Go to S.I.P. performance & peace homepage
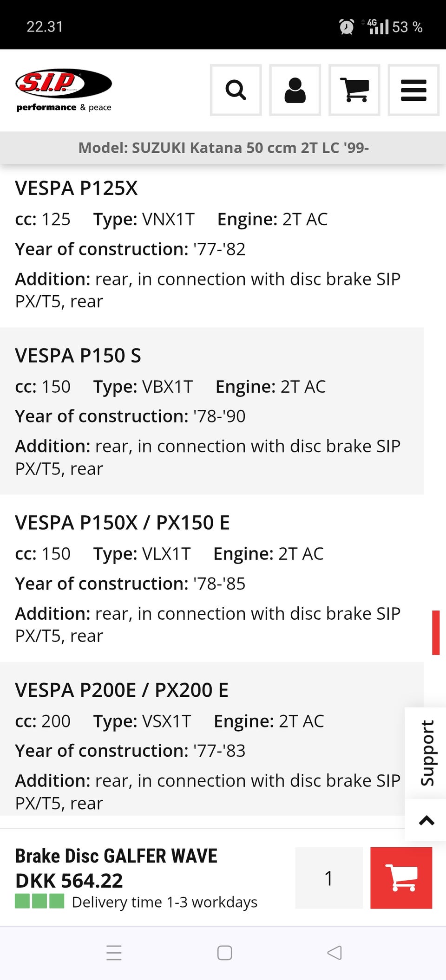This screenshot has height=980, width=446. coord(64,91)
